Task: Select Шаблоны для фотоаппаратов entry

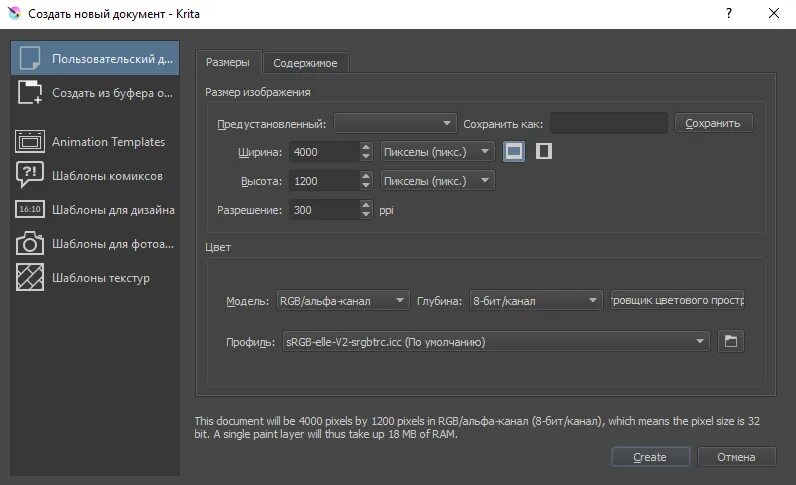Action: point(95,244)
